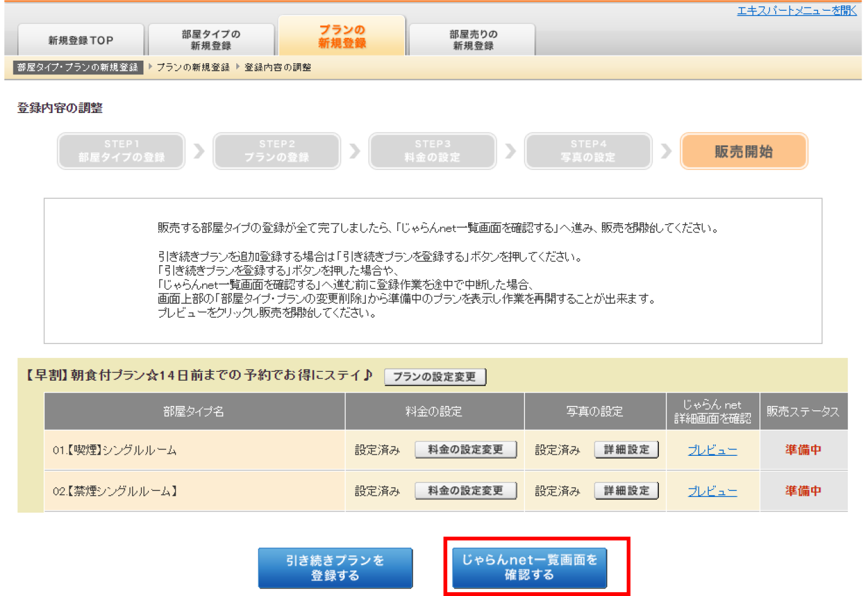Click STEP3 料金の設定 step
Screen dimensions: 868x596
[433, 151]
